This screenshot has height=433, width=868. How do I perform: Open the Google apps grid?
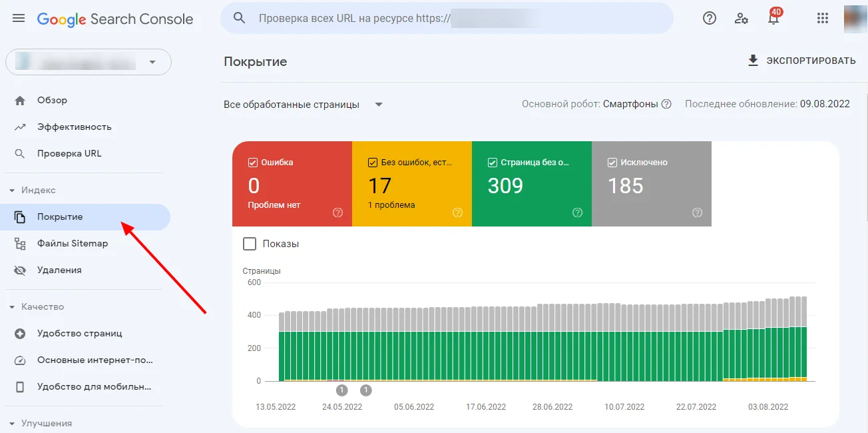point(823,18)
